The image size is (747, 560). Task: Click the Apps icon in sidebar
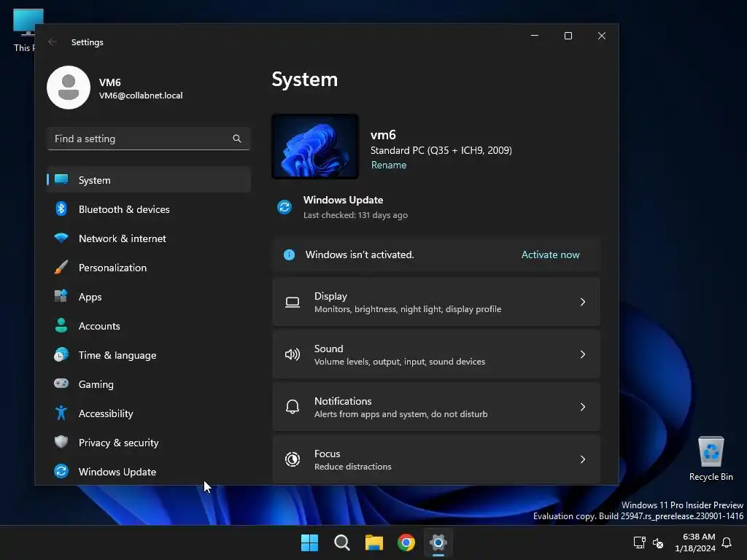pos(61,296)
